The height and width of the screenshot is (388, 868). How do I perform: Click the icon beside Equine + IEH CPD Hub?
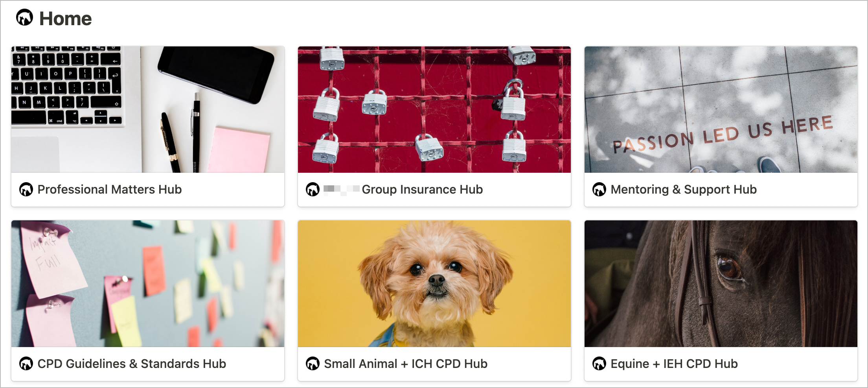click(599, 364)
